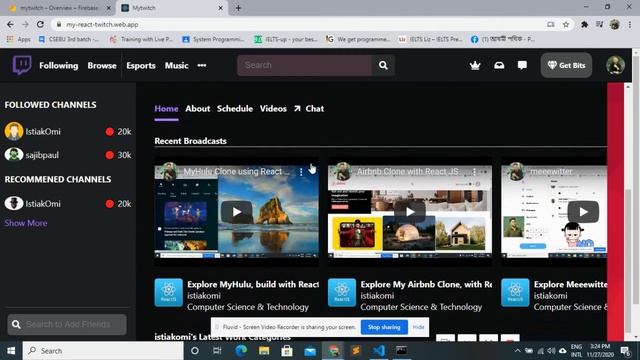Switch to the Schedule tab

(x=235, y=109)
